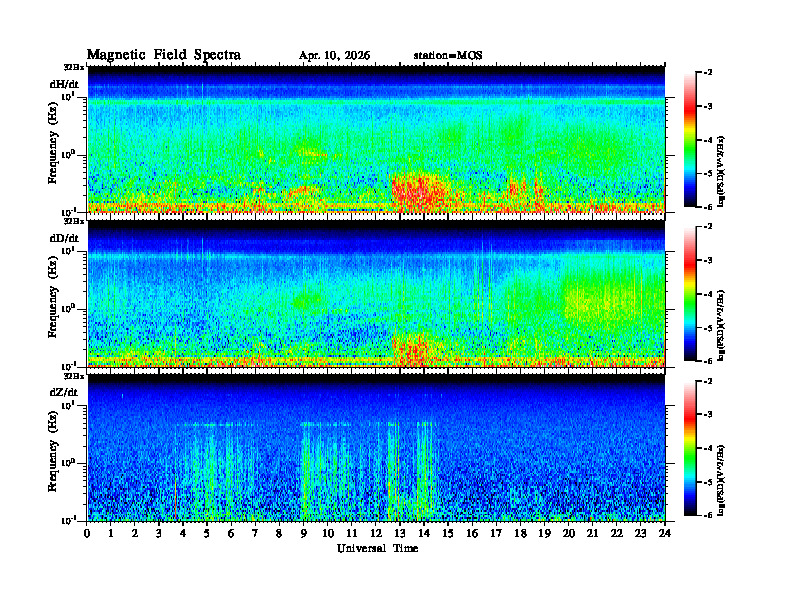
Task: Click the "32Hz" label above the dH/dt panel
Action: tap(74, 67)
